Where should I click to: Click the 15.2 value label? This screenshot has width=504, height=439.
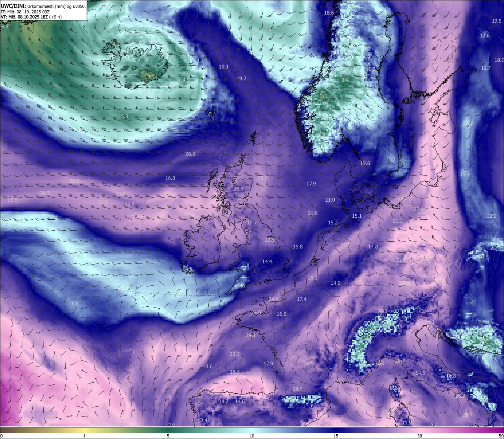(x=333, y=223)
